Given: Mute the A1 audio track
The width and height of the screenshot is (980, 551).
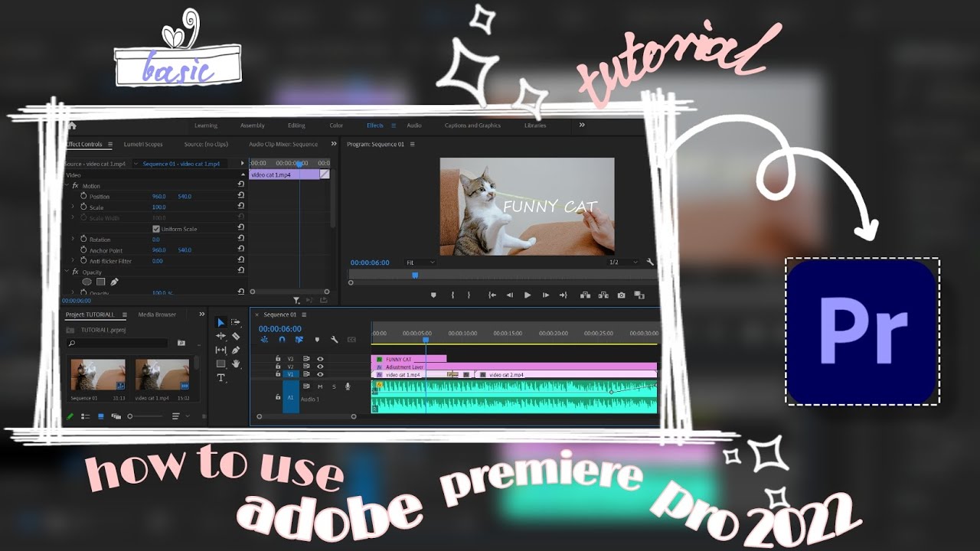Looking at the screenshot, I should click(320, 386).
